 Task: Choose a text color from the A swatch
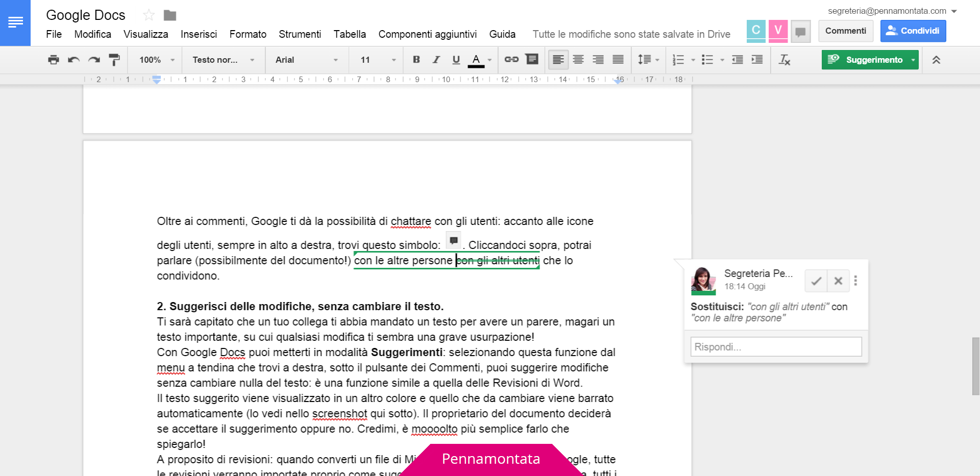(x=476, y=60)
